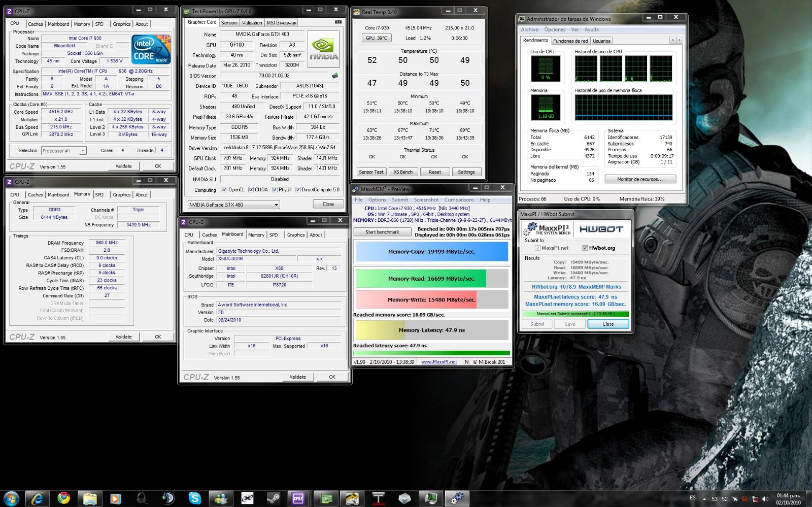Toggle the CUDA checkbox in GPU-Z

(x=251, y=190)
